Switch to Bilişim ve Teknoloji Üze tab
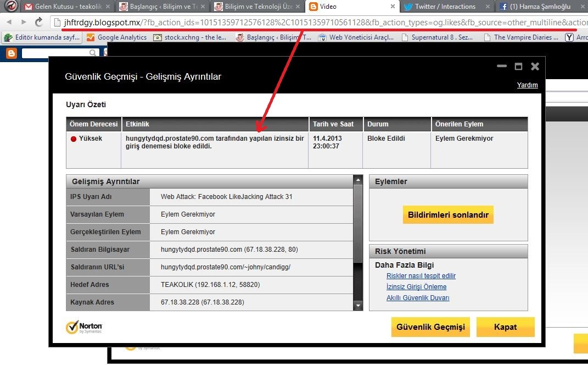This screenshot has width=588, height=365. (x=257, y=7)
